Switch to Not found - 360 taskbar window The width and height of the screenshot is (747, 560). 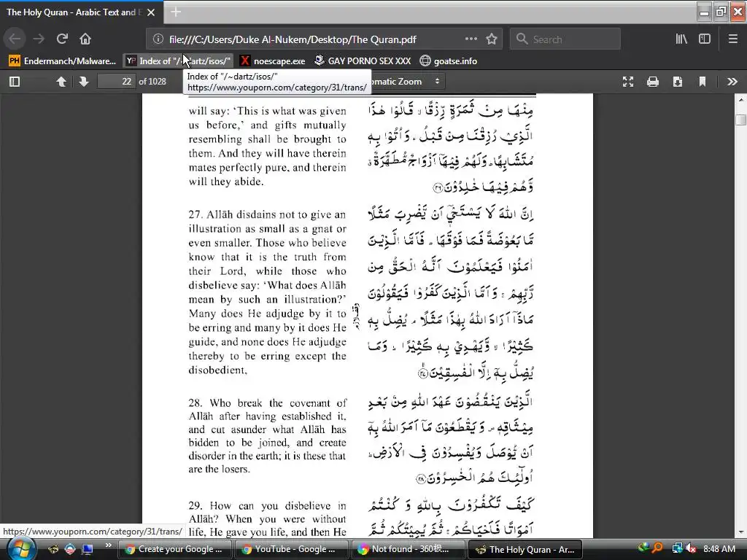[x=408, y=549]
